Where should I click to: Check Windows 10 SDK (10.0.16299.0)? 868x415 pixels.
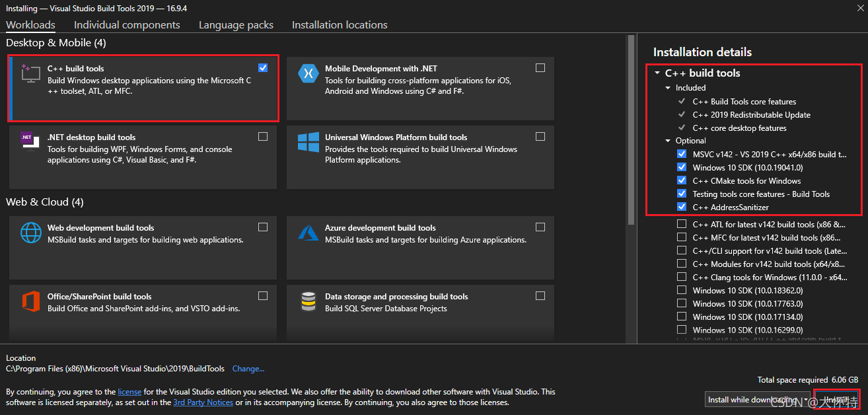tap(682, 330)
